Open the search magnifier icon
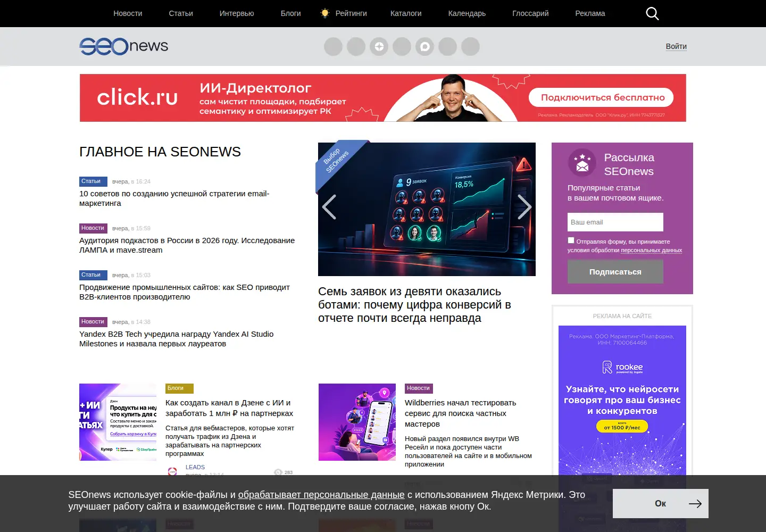 coord(652,13)
